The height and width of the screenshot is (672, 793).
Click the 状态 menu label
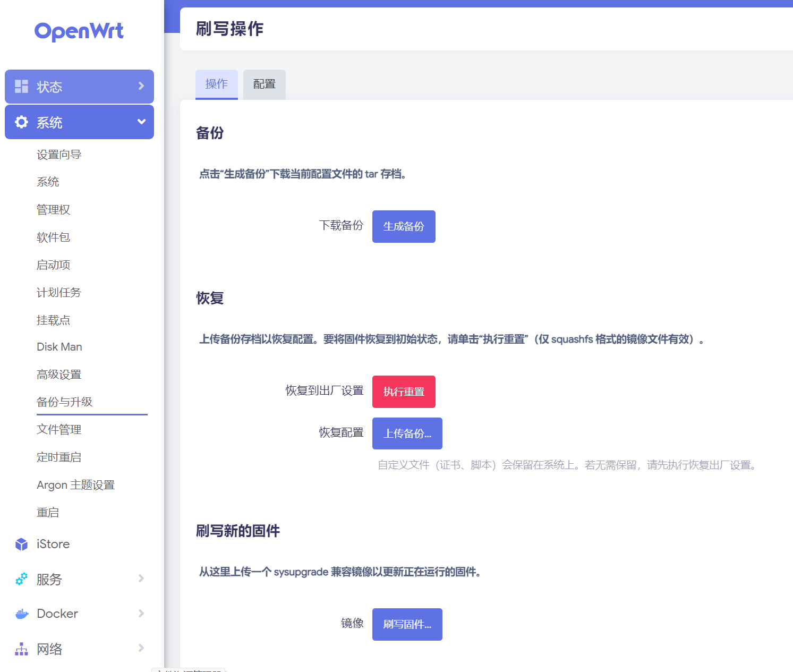(49, 87)
